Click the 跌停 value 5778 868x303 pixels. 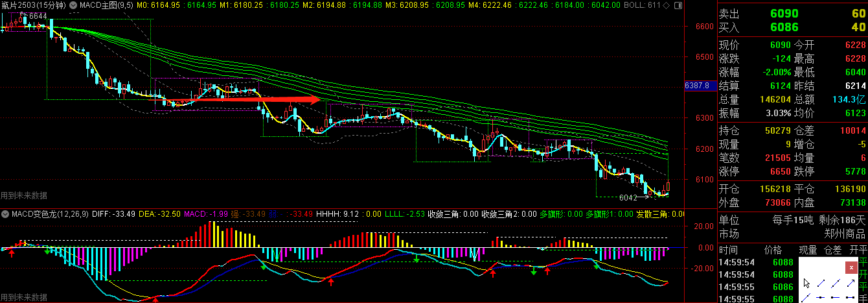(855, 171)
